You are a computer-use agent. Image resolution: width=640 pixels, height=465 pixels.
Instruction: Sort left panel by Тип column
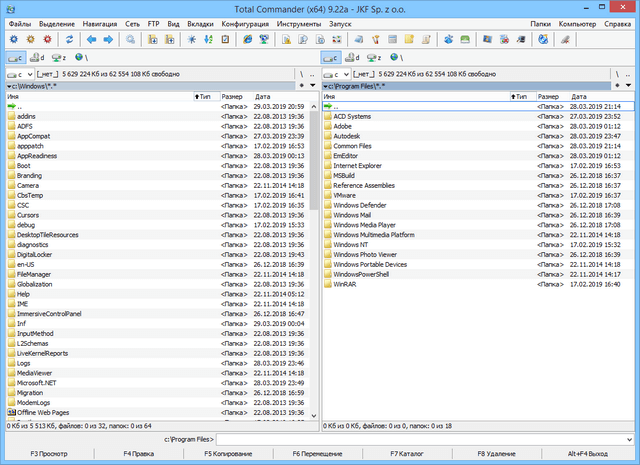coord(205,96)
